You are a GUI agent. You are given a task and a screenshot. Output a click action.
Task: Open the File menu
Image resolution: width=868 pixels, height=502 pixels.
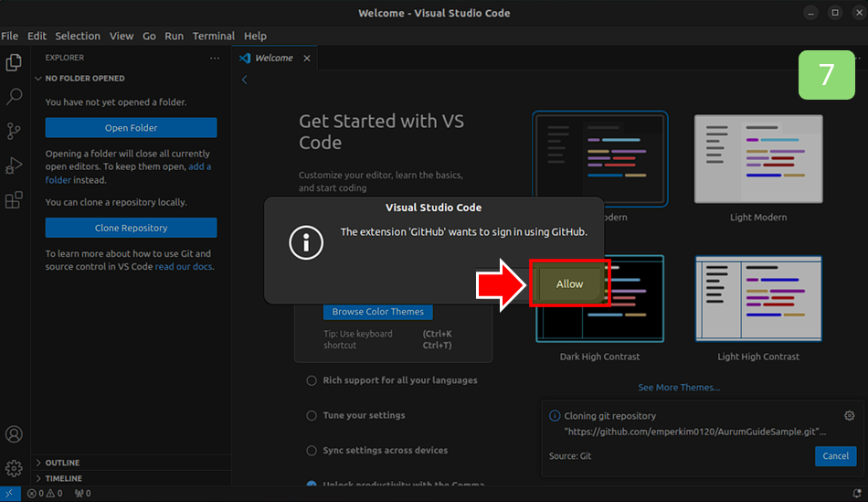tap(9, 36)
